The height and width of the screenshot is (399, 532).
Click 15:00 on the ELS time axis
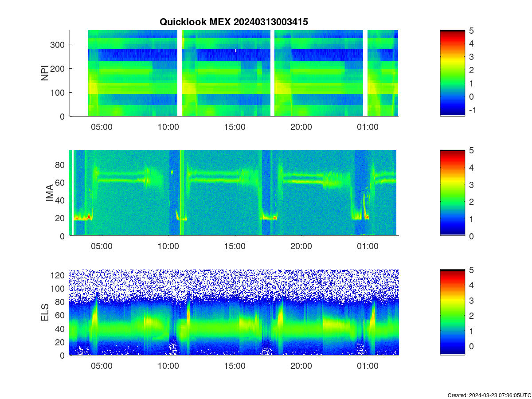click(235, 366)
